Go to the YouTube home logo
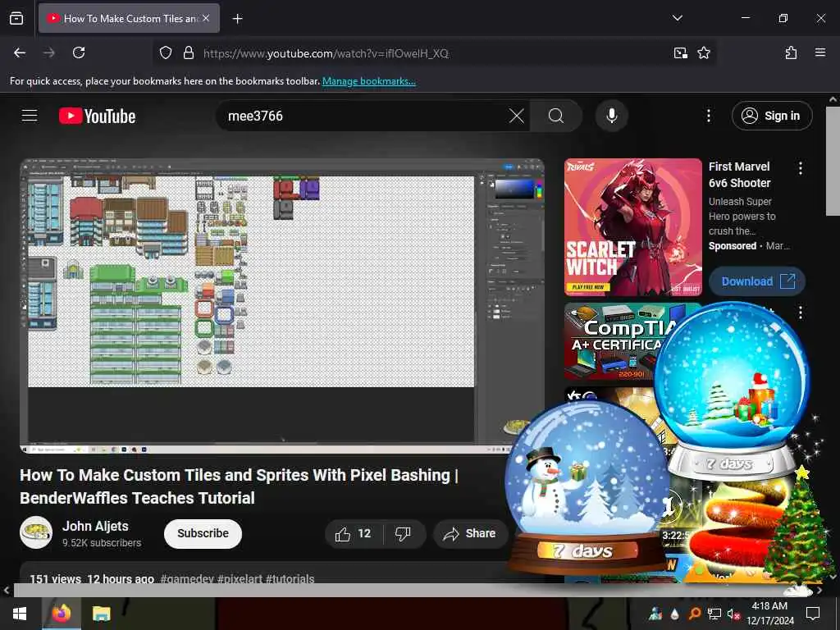 click(98, 116)
